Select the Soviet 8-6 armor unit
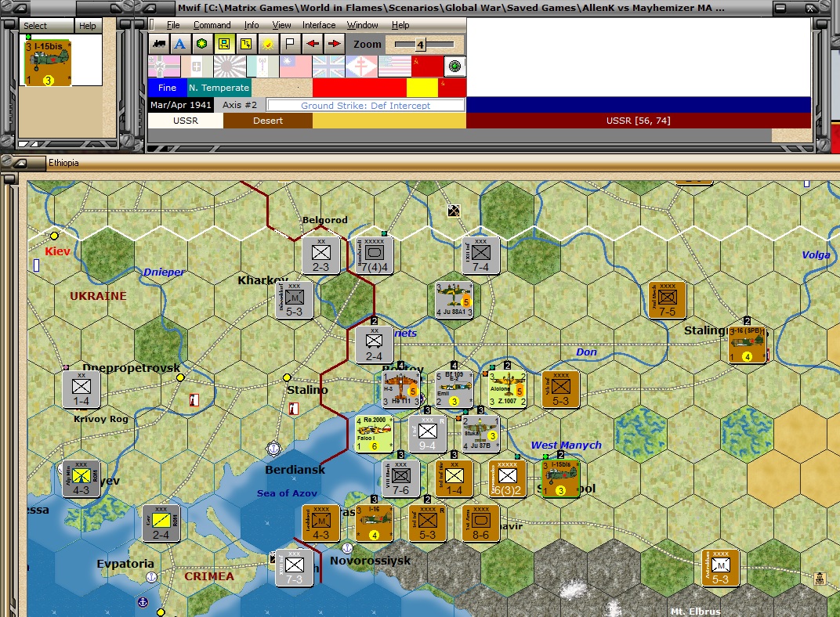This screenshot has height=617, width=840. [480, 523]
